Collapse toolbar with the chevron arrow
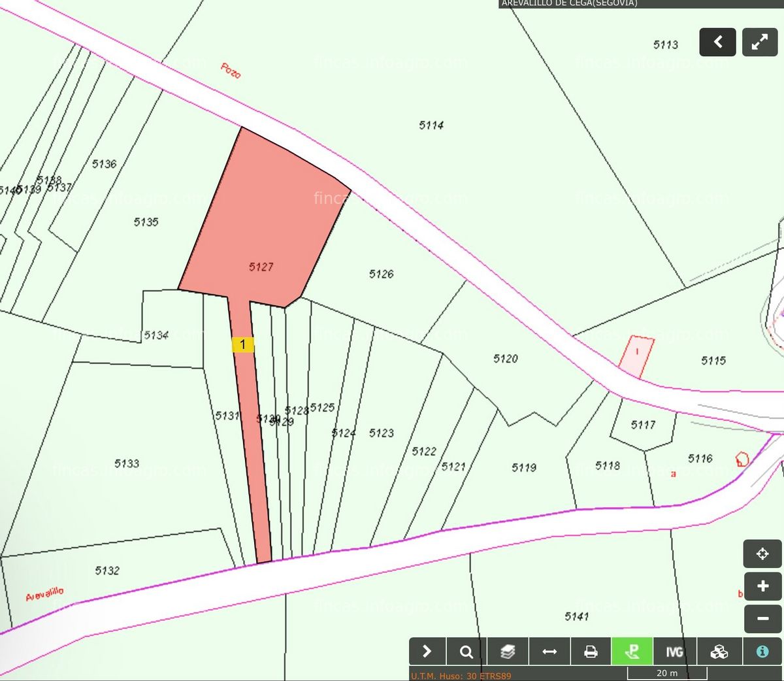784x681 pixels. [427, 652]
